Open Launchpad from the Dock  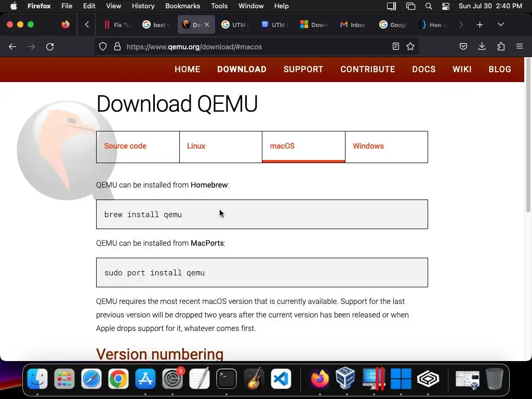[64, 379]
